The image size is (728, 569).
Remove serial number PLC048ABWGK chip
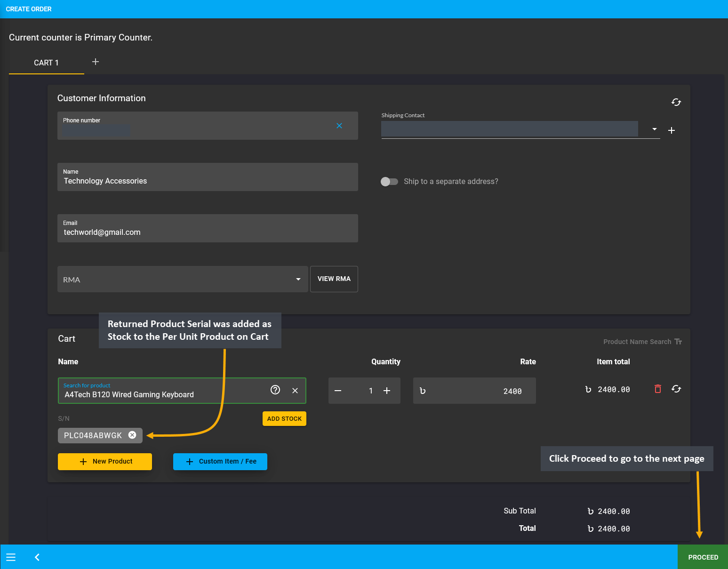(132, 435)
